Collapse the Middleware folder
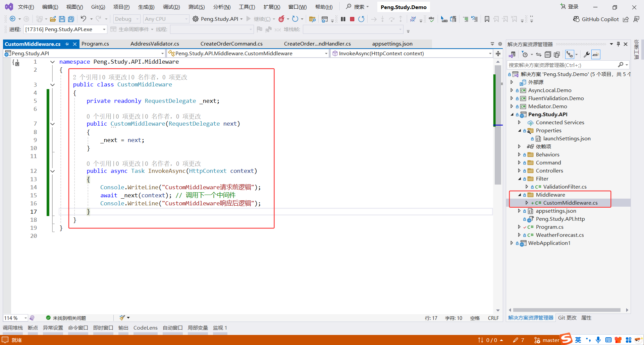This screenshot has height=345, width=644. 520,195
